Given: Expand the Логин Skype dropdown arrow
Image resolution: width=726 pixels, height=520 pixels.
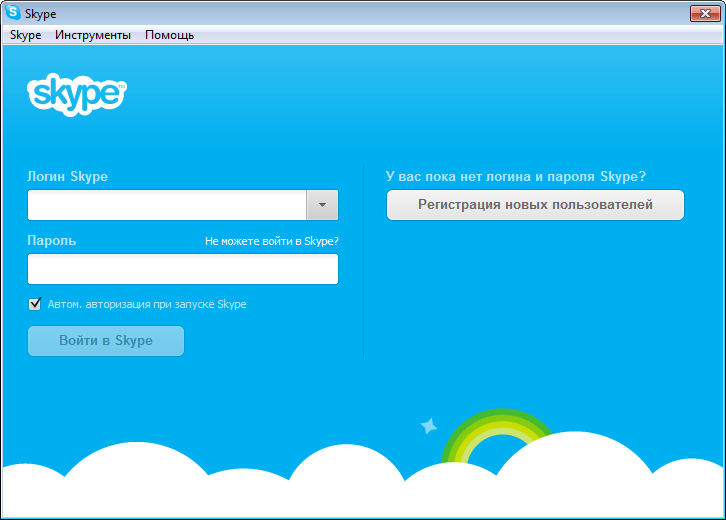Looking at the screenshot, I should (x=322, y=205).
